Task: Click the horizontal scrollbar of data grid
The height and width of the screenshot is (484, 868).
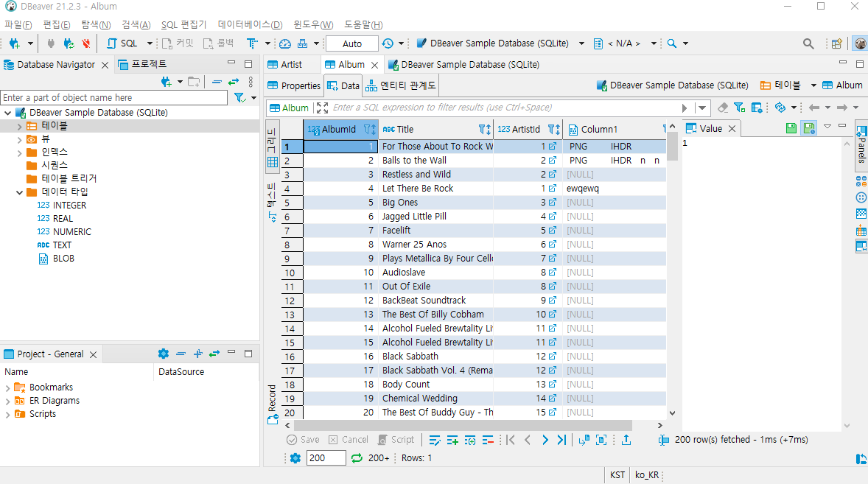Action: tap(463, 425)
